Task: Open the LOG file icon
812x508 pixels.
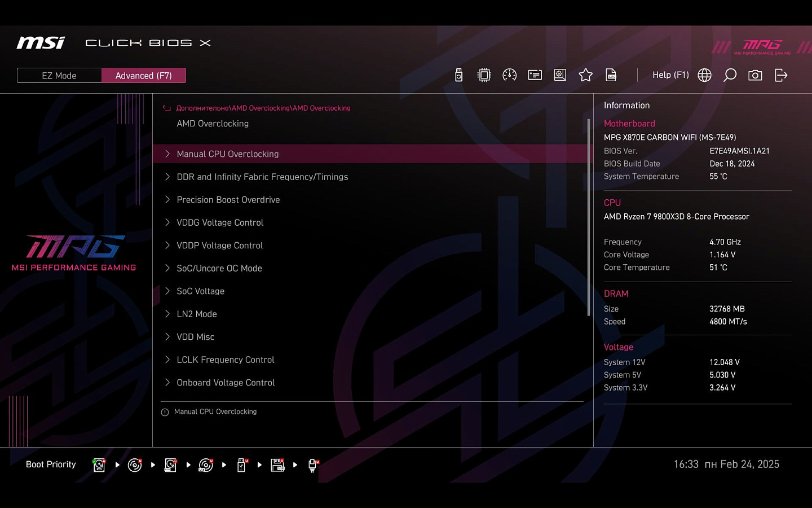Action: click(611, 75)
